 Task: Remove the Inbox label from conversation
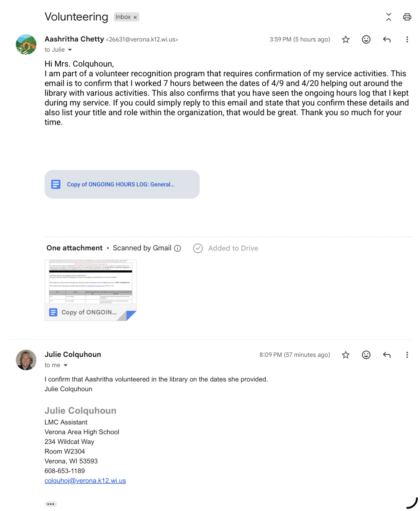(135, 17)
